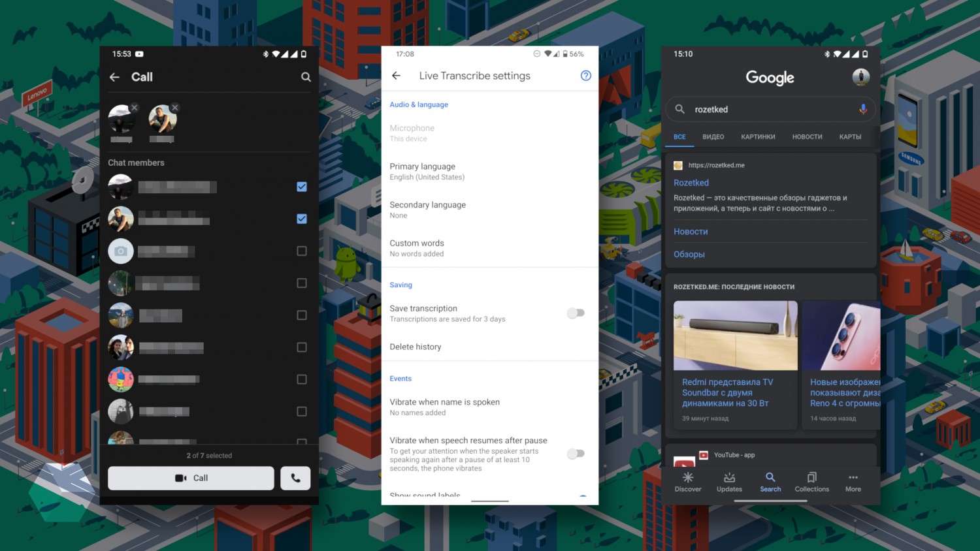
Task: Tap the search magnifier icon in search box
Action: pos(680,109)
